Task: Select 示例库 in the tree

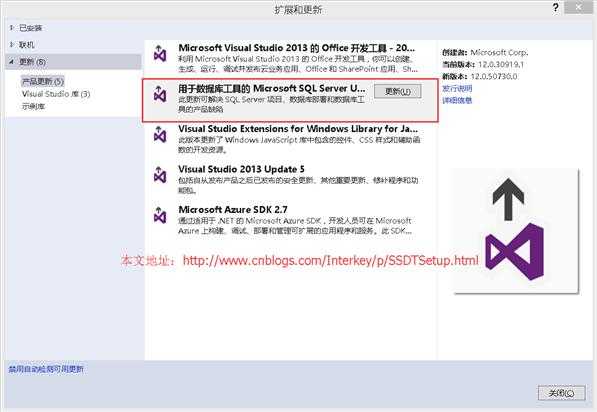Action: tap(34, 107)
